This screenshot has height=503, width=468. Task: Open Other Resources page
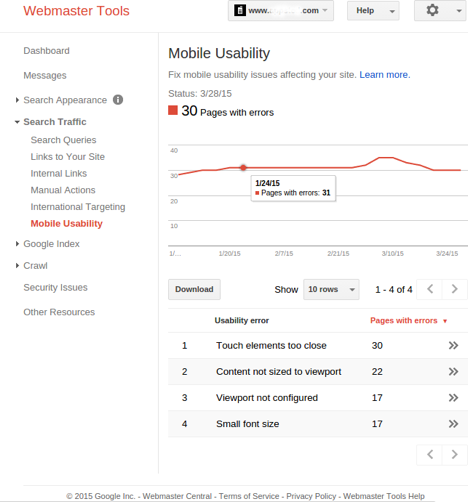pyautogui.click(x=59, y=312)
